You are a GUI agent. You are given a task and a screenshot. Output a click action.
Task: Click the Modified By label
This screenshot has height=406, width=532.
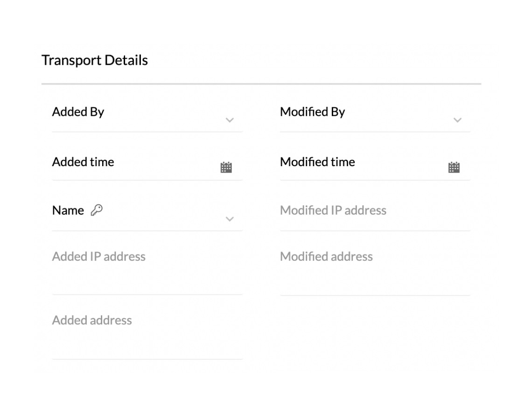(x=313, y=112)
